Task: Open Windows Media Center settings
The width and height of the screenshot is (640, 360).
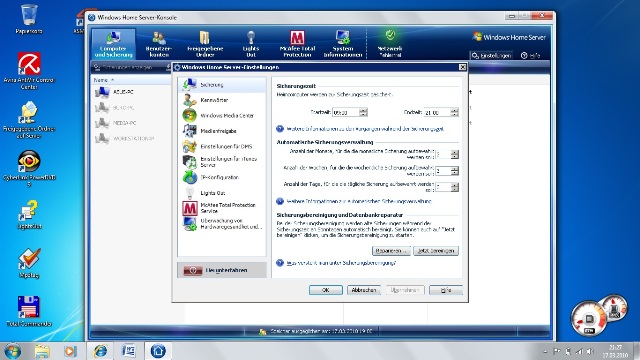Action: [222, 116]
